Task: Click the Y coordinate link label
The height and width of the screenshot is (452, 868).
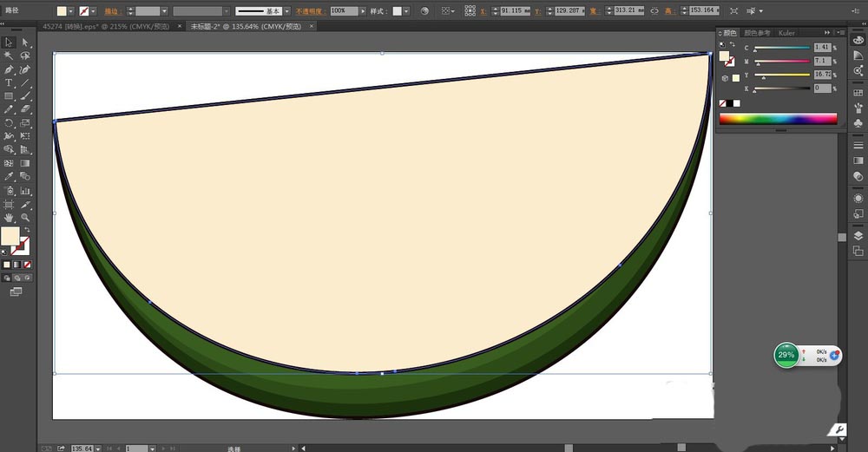Action: click(537, 11)
